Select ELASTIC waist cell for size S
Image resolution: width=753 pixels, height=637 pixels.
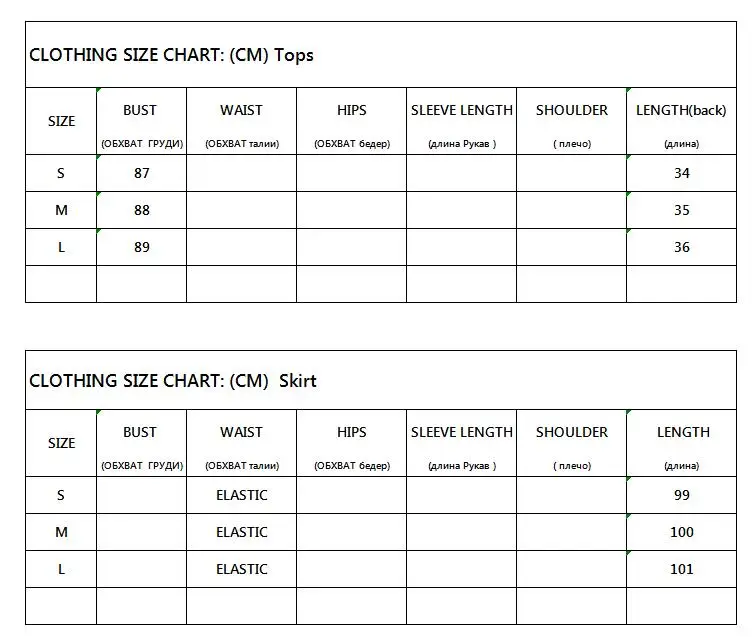tap(242, 495)
